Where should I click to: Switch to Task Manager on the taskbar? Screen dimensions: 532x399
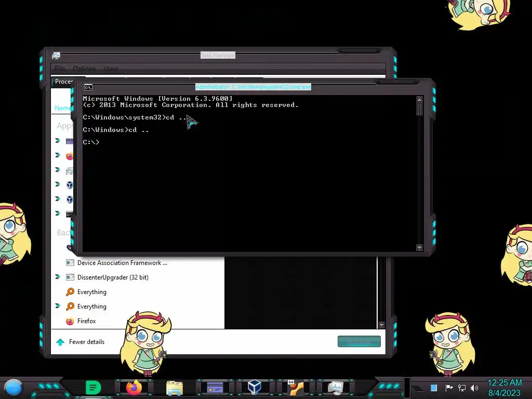click(336, 387)
